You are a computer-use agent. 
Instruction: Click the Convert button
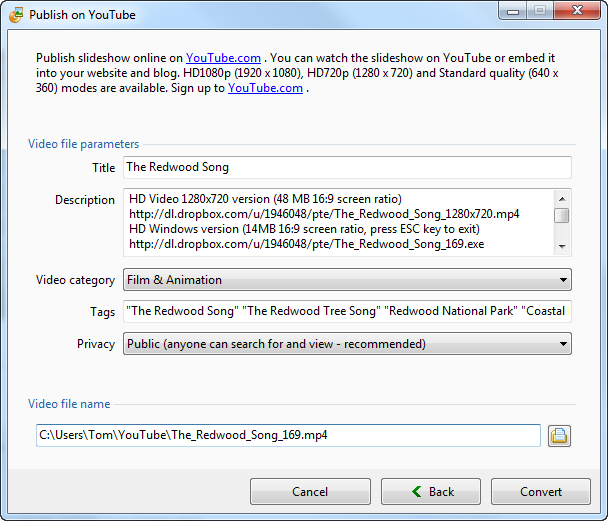(541, 492)
